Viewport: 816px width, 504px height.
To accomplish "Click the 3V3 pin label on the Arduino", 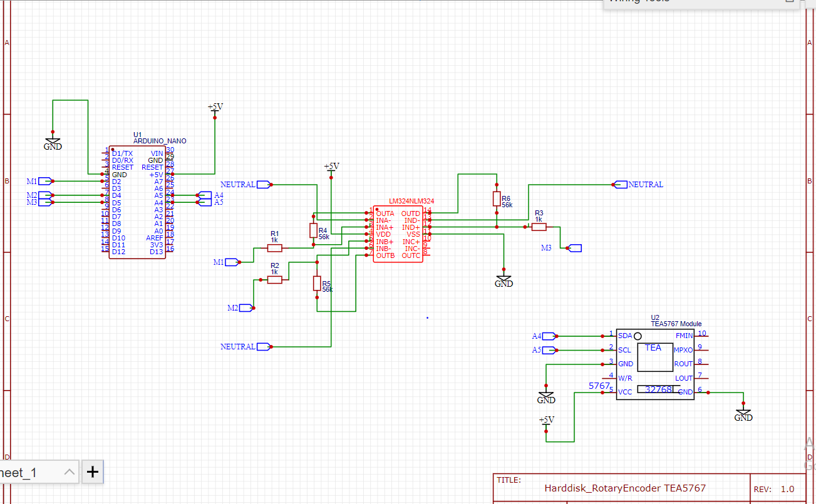I will coord(157,245).
